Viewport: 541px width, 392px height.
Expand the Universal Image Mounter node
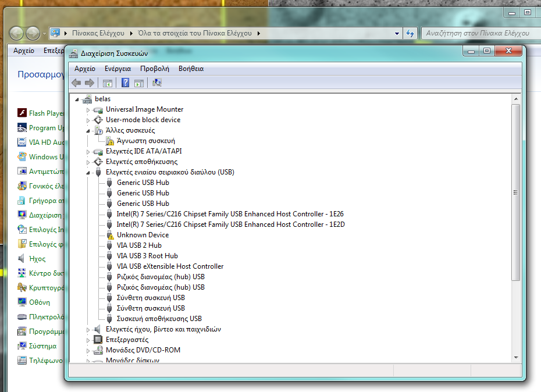pos(88,110)
